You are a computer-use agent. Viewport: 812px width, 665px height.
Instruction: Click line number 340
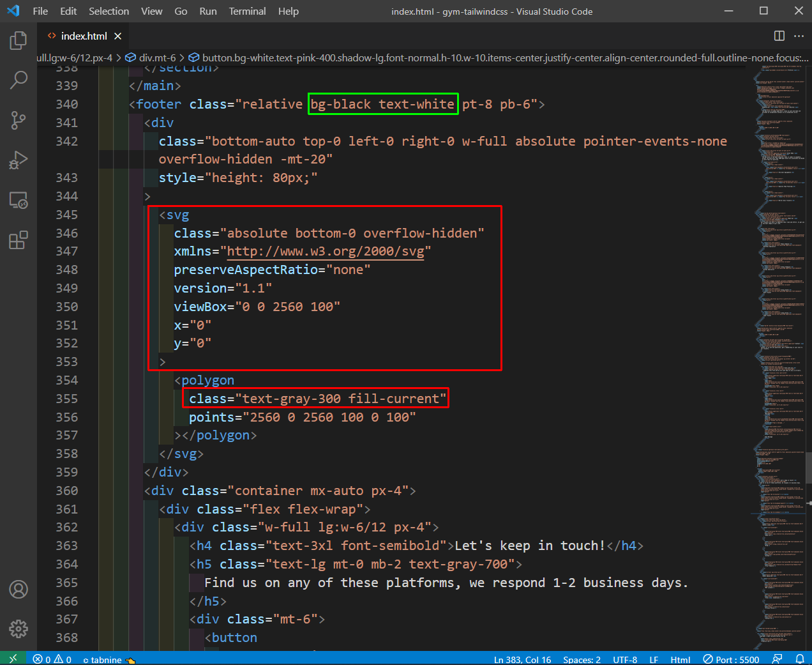(x=67, y=104)
